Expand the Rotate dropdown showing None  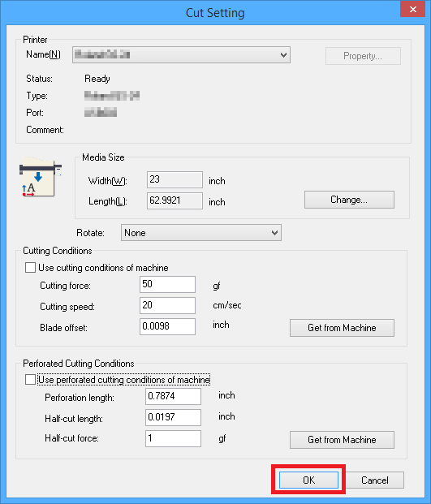coord(201,233)
